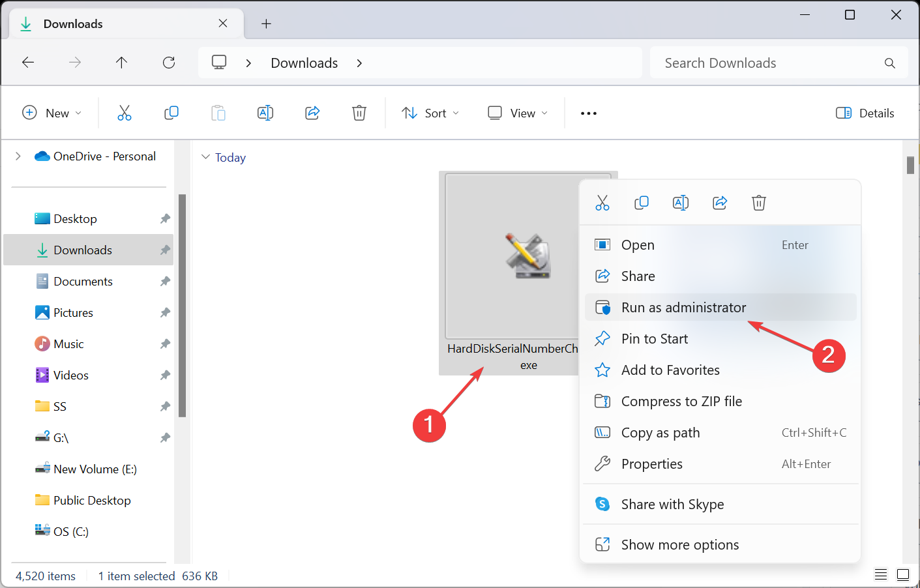920x588 pixels.
Task: Click the file list vertical scrollbar thumb
Action: tap(910, 166)
